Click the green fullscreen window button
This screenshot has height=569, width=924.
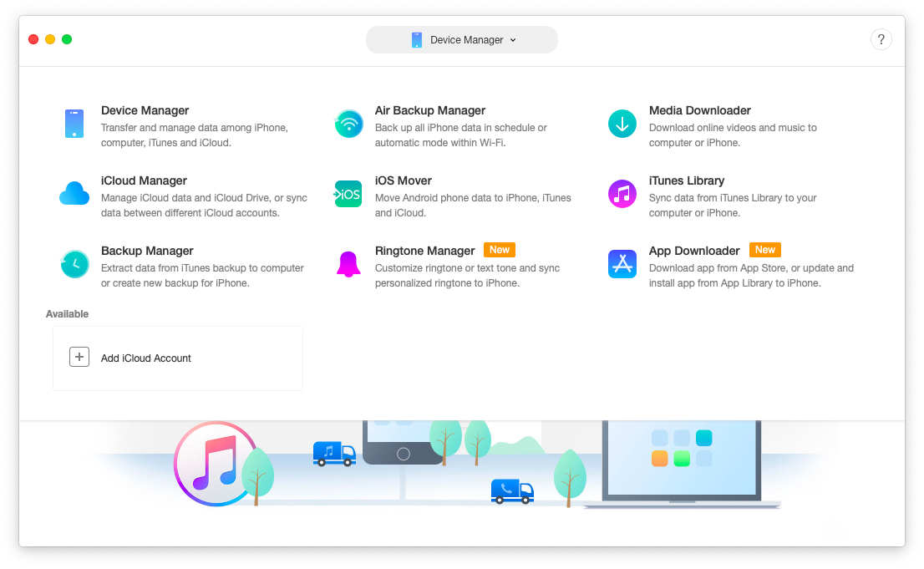[67, 39]
